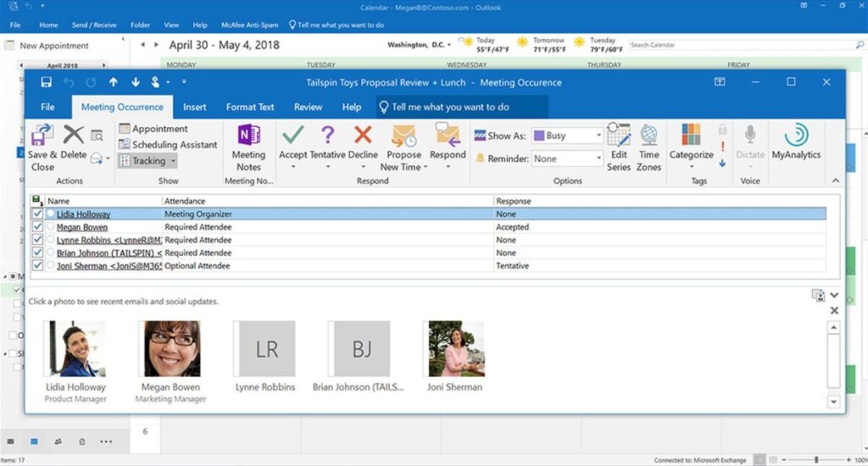Click the Save icon in quick access toolbar

pyautogui.click(x=46, y=82)
